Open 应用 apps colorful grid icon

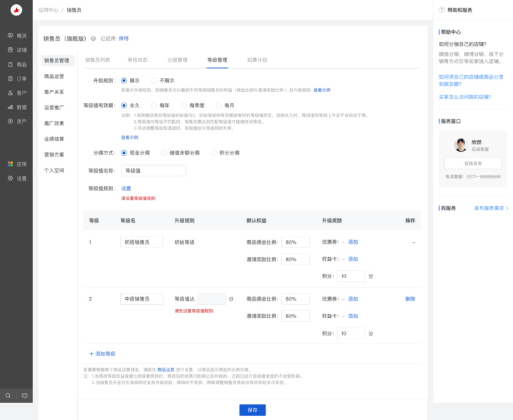coord(11,164)
